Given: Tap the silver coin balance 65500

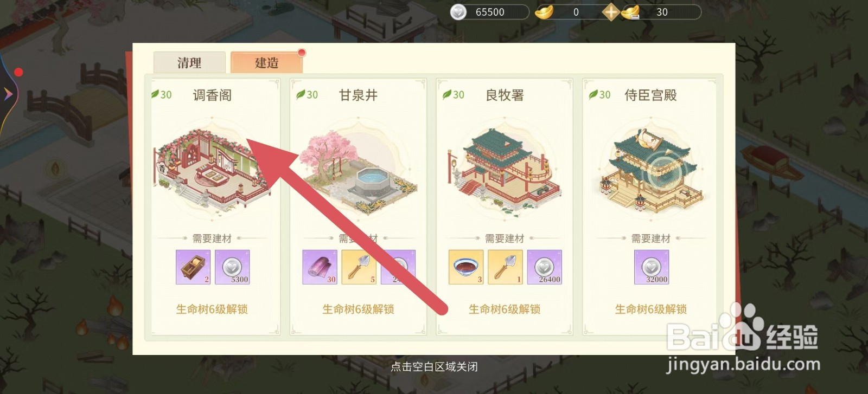Looking at the screenshot, I should [489, 12].
